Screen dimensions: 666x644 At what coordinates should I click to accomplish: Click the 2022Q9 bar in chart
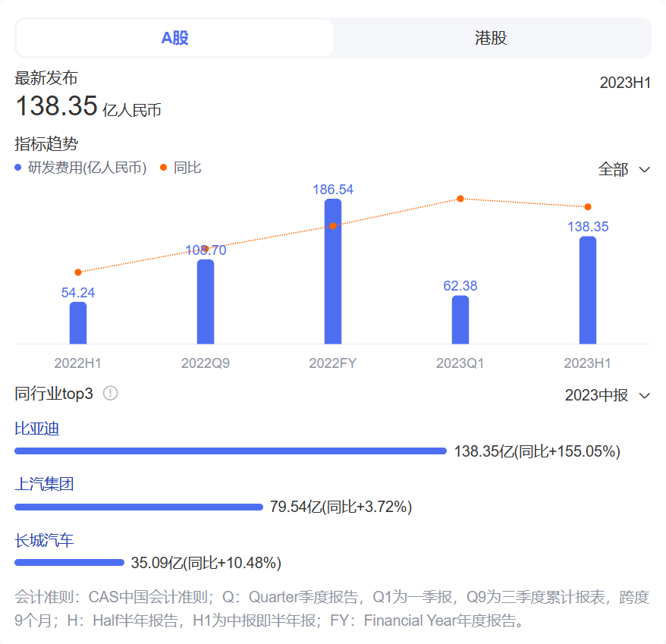pos(206,302)
